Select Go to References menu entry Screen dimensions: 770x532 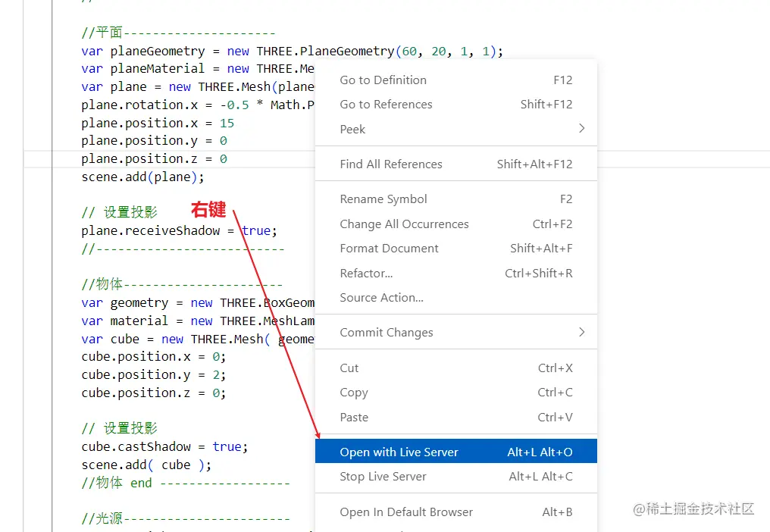coord(455,105)
